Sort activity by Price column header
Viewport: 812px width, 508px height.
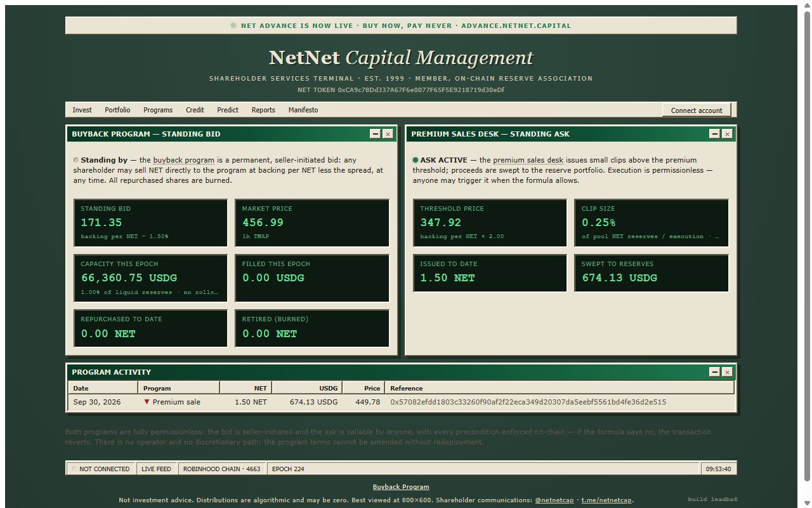click(364, 388)
